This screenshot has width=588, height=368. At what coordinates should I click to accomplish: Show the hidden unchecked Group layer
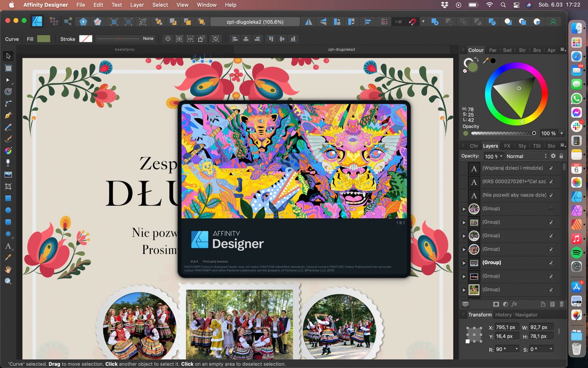pos(551,209)
